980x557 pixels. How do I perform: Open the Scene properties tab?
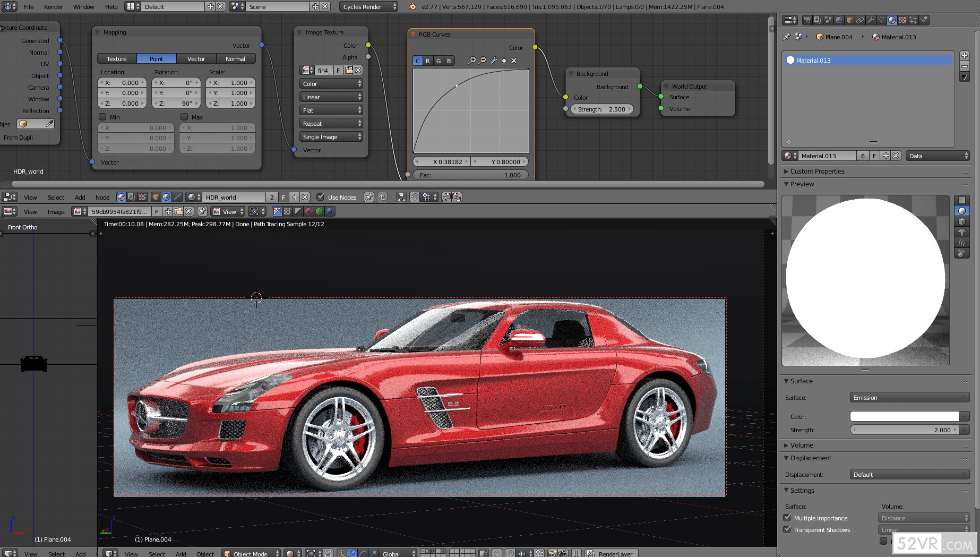tap(828, 20)
